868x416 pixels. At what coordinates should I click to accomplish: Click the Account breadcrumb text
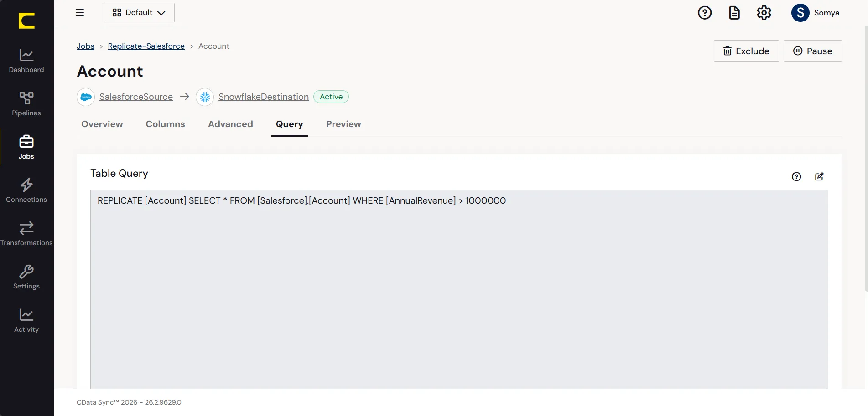coord(214,46)
